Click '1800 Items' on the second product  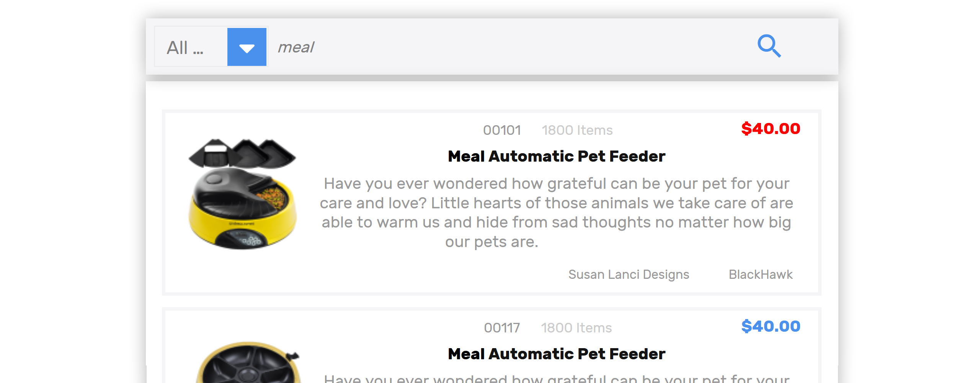coord(577,328)
